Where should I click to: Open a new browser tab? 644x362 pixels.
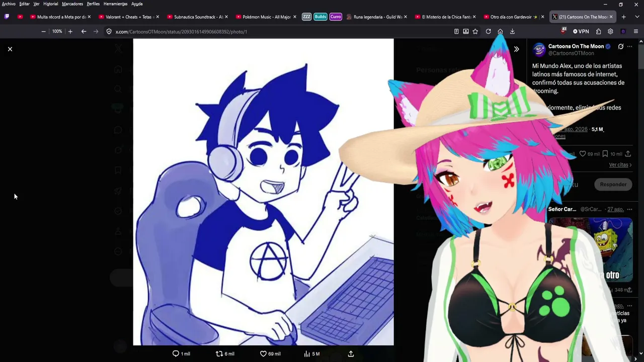(x=623, y=17)
